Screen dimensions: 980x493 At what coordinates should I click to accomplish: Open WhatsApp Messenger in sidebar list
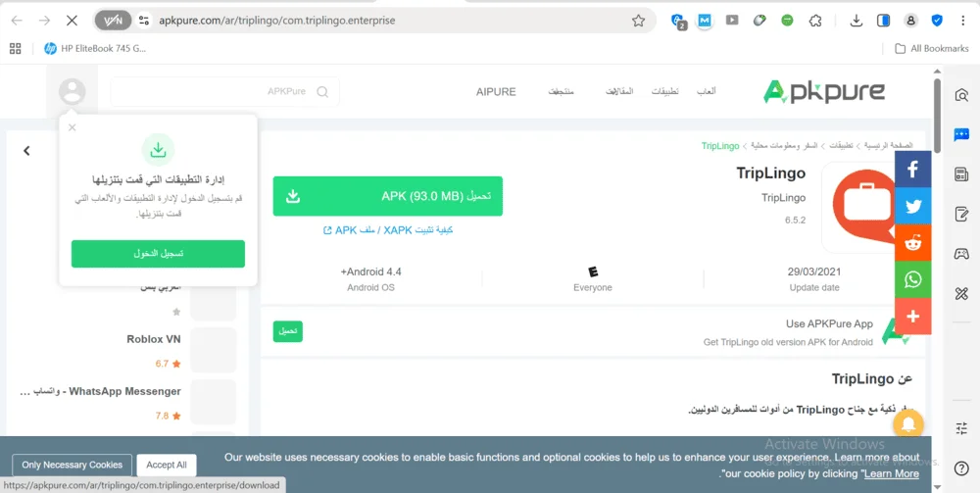[x=101, y=392]
